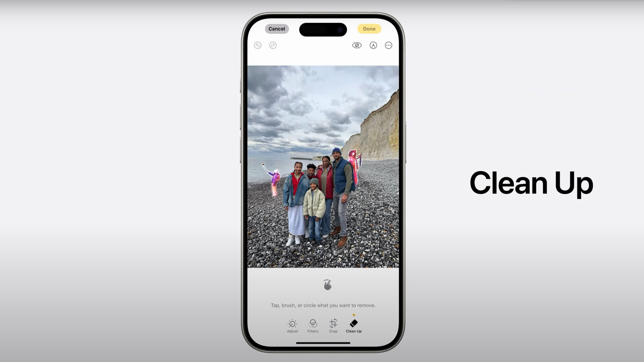This screenshot has width=644, height=362.
Task: Tap the Clean Up wand icon
Action: click(x=353, y=324)
